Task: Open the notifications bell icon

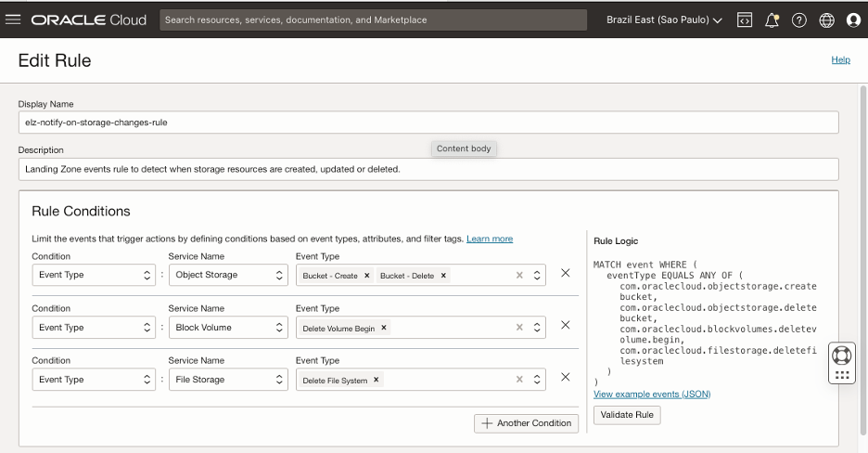Action: (772, 19)
